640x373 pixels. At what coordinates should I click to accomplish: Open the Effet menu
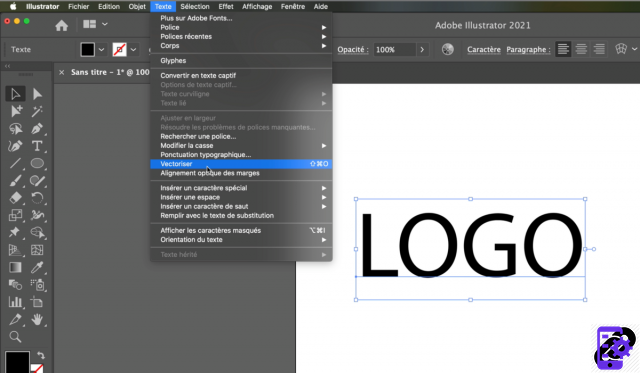(x=226, y=7)
